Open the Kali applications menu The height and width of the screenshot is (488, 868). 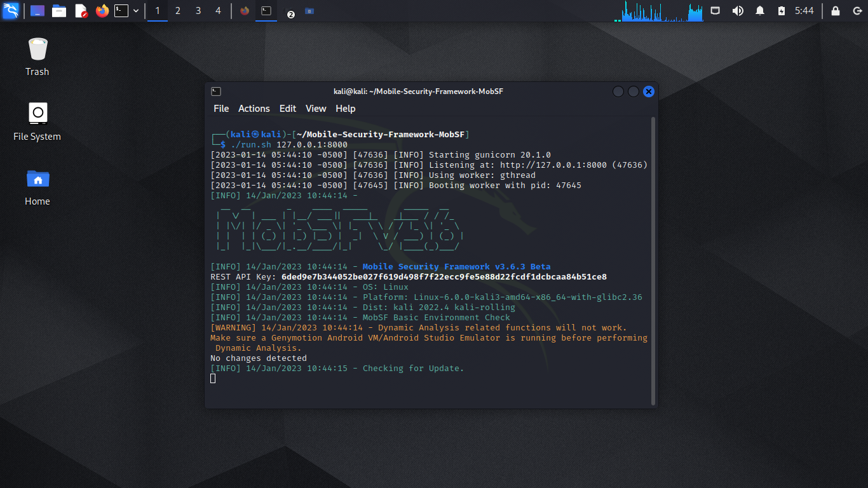11,11
